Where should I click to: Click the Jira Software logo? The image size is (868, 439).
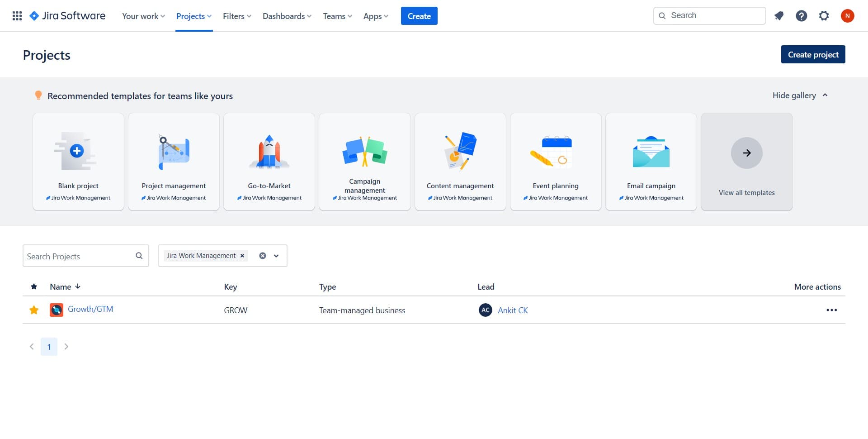pyautogui.click(x=67, y=15)
